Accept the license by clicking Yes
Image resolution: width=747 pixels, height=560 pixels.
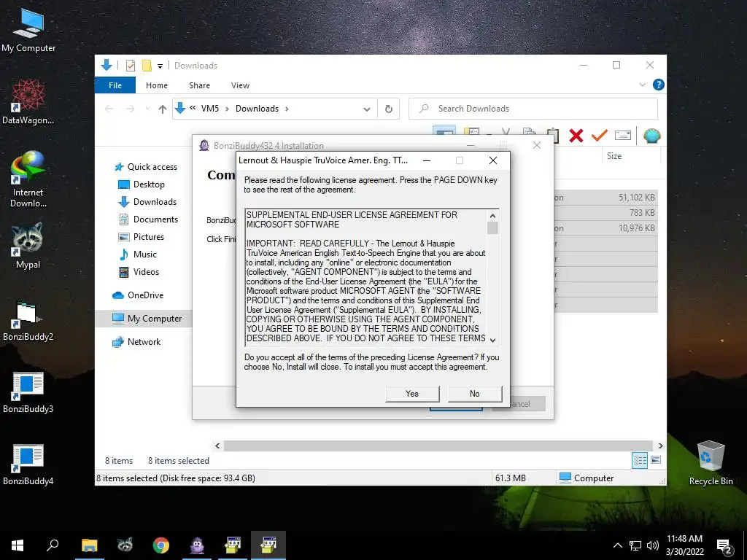[412, 393]
